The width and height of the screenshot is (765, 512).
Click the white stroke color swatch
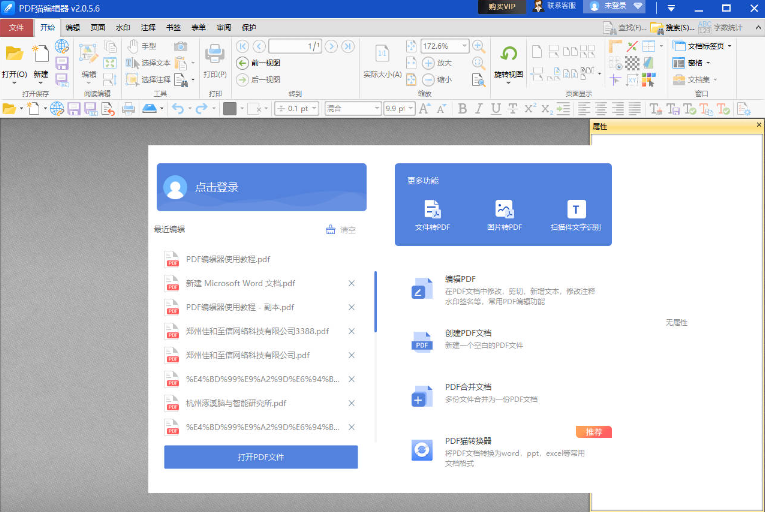(254, 108)
